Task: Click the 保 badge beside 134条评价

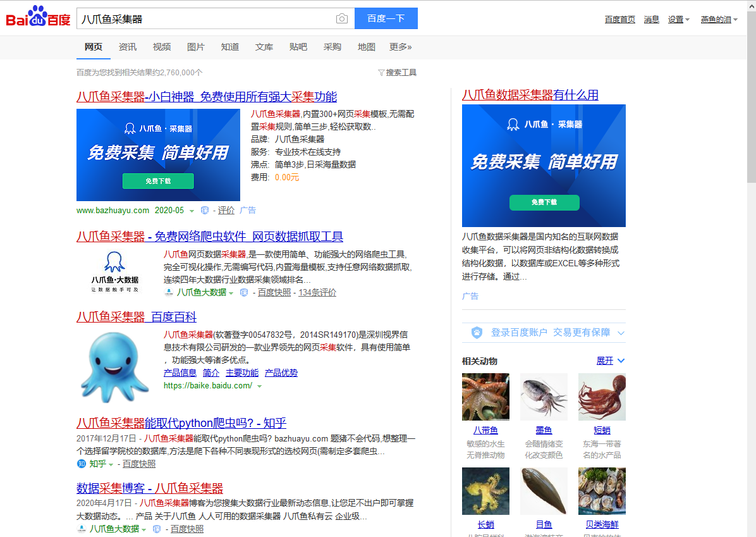Action: (244, 292)
